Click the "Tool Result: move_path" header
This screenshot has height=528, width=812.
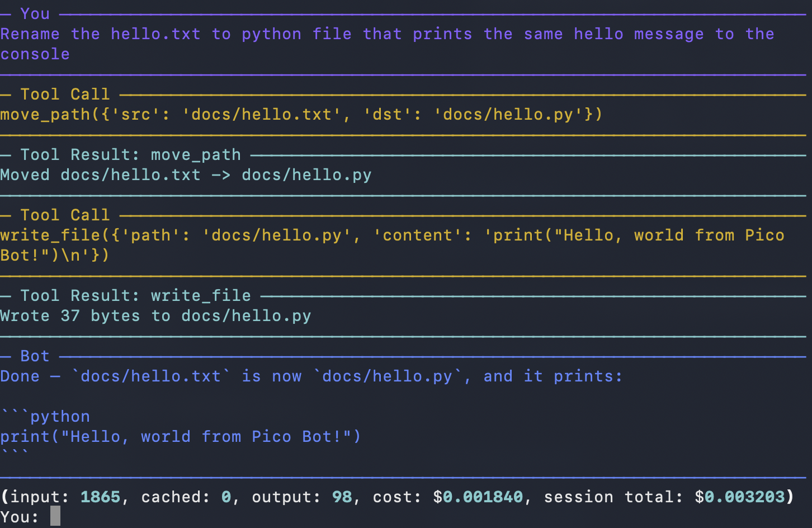point(131,154)
